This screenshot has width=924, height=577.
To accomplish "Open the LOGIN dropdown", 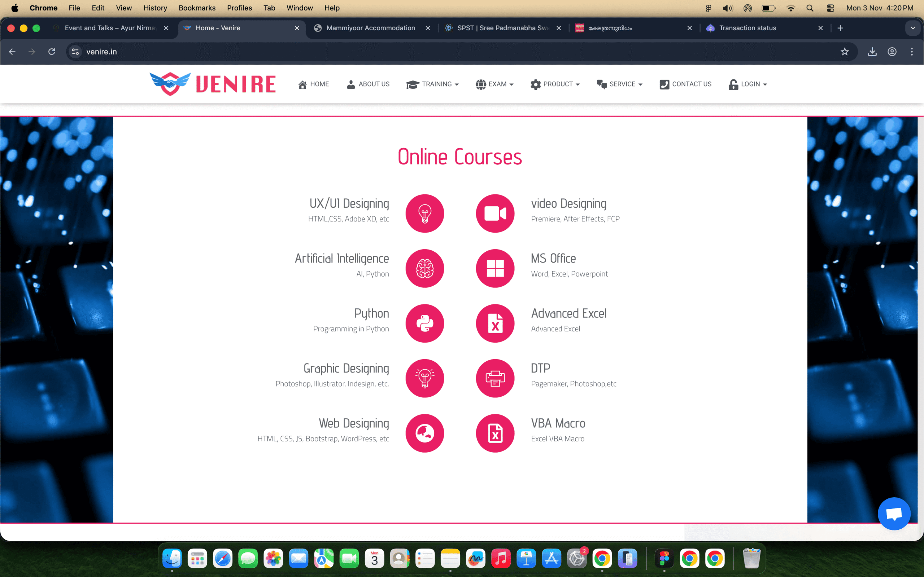I will (x=748, y=84).
